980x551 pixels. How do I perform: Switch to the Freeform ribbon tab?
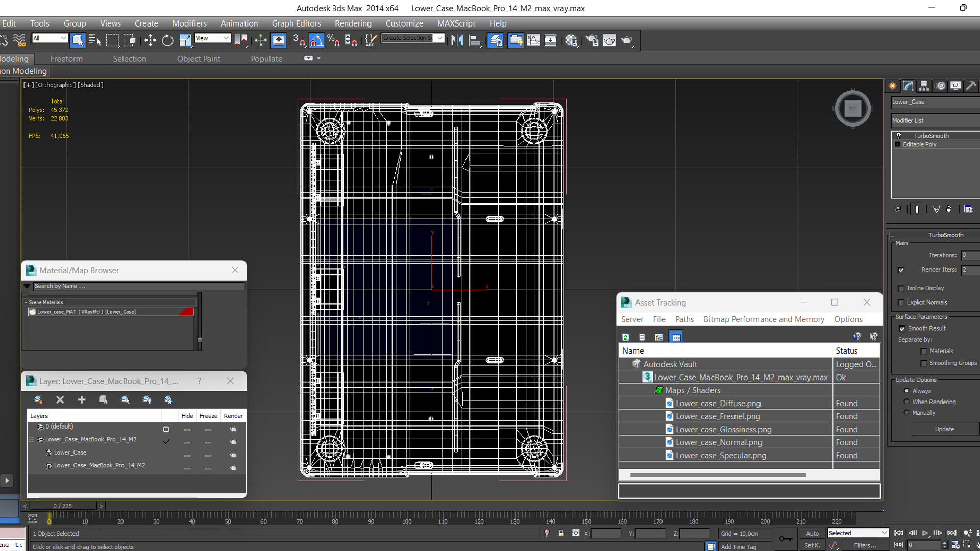(x=66, y=59)
